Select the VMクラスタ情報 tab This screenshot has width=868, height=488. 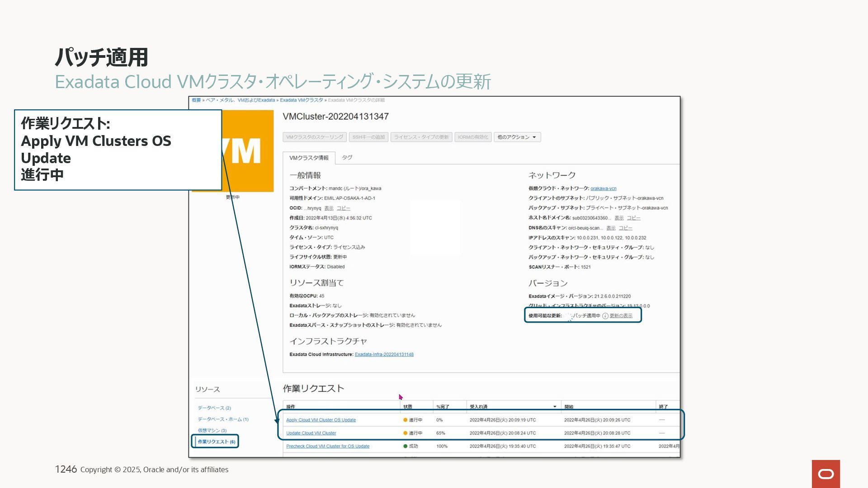point(309,158)
